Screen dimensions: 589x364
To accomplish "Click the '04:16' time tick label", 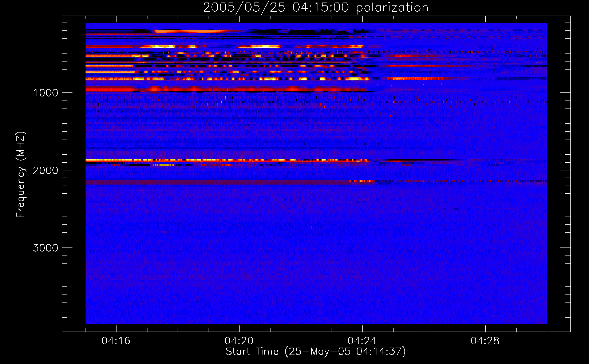I will tap(116, 341).
